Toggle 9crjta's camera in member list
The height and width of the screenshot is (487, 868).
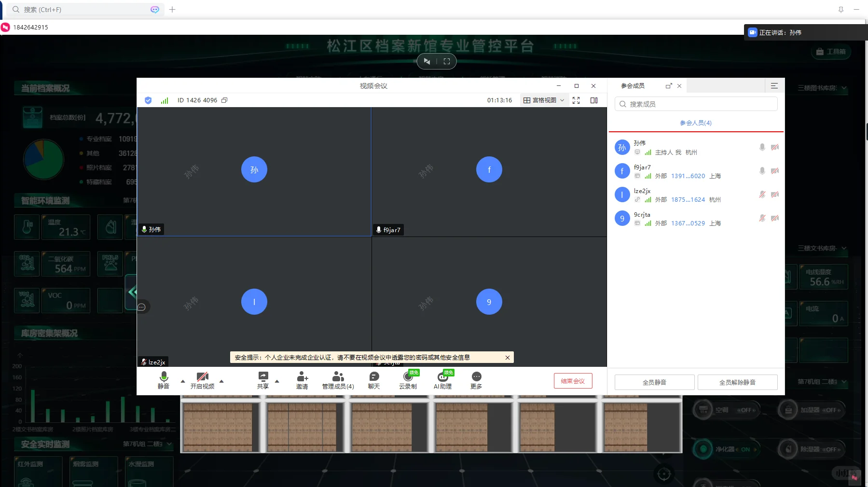pos(775,218)
